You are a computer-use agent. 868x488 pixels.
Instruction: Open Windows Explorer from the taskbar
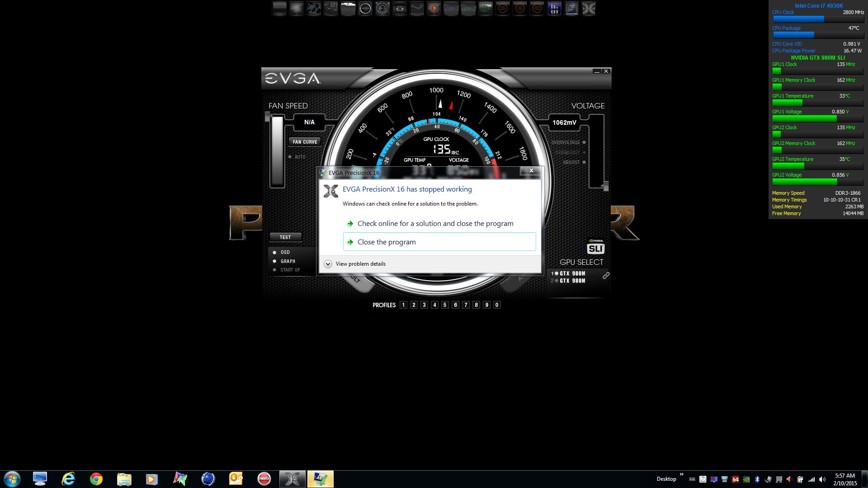pyautogui.click(x=124, y=479)
